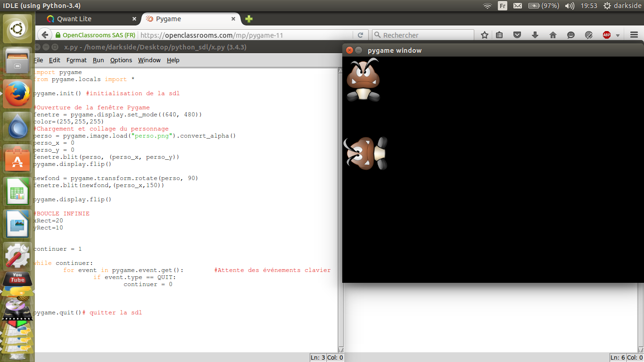Click inside the Rechercher search field
The image size is (644, 362).
424,35
